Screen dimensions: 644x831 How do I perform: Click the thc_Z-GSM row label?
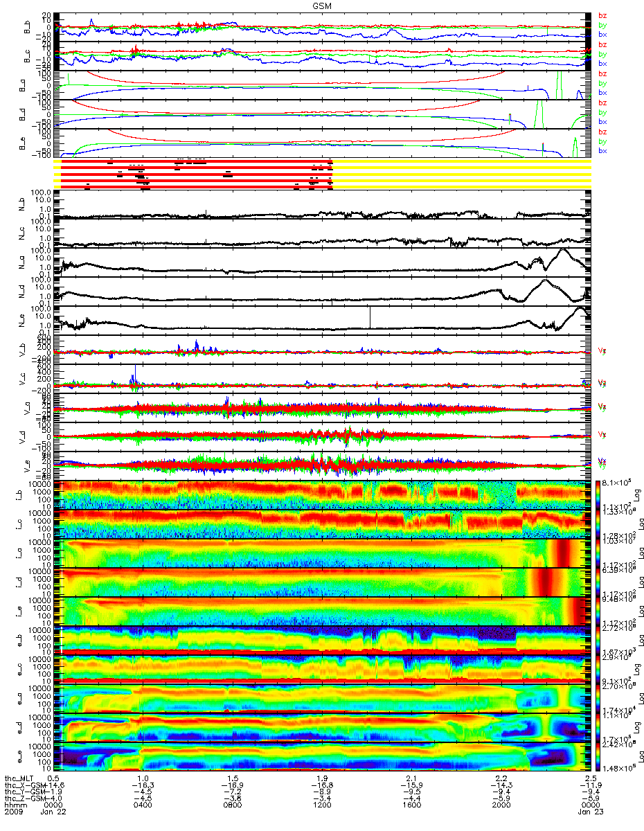tap(24, 798)
